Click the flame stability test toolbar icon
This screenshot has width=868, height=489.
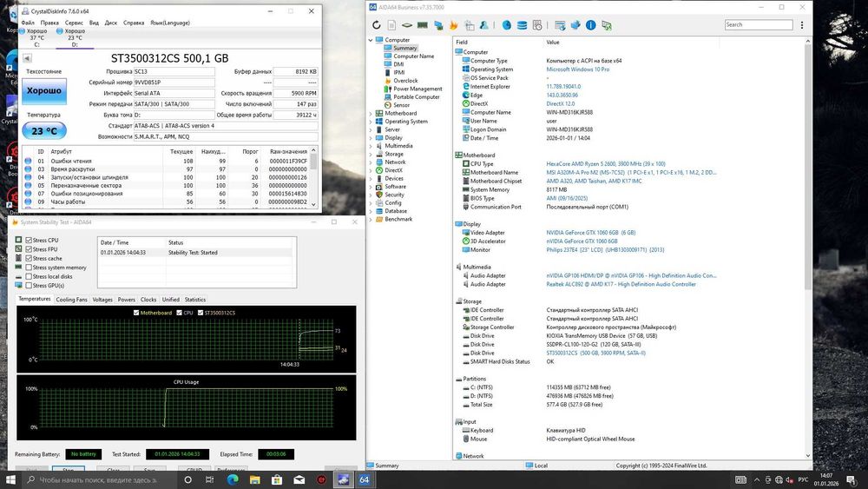coord(454,25)
